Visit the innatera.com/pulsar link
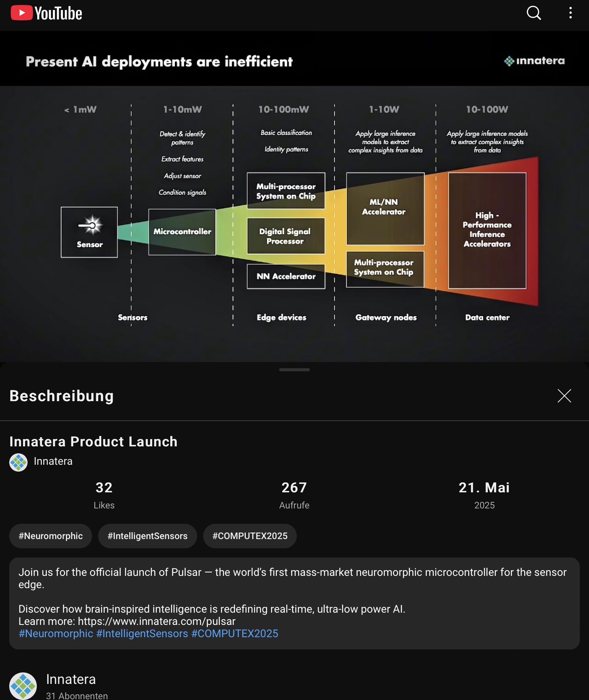The height and width of the screenshot is (700, 589). pyautogui.click(x=156, y=621)
